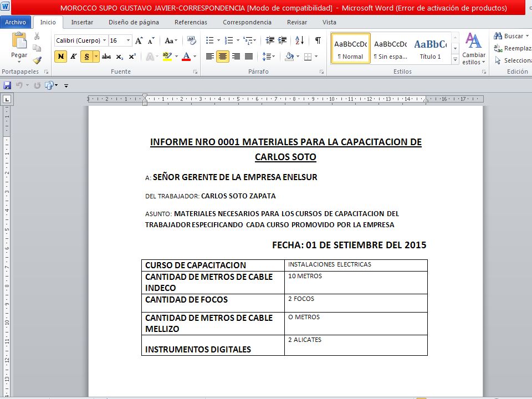Open the borders dropdown
This screenshot has width=532, height=399.
pyautogui.click(x=316, y=57)
